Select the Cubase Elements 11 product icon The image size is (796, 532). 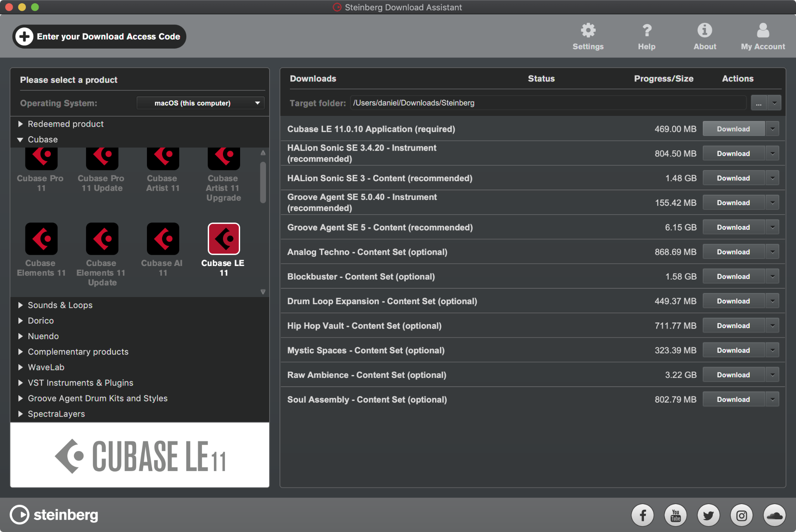click(x=41, y=239)
